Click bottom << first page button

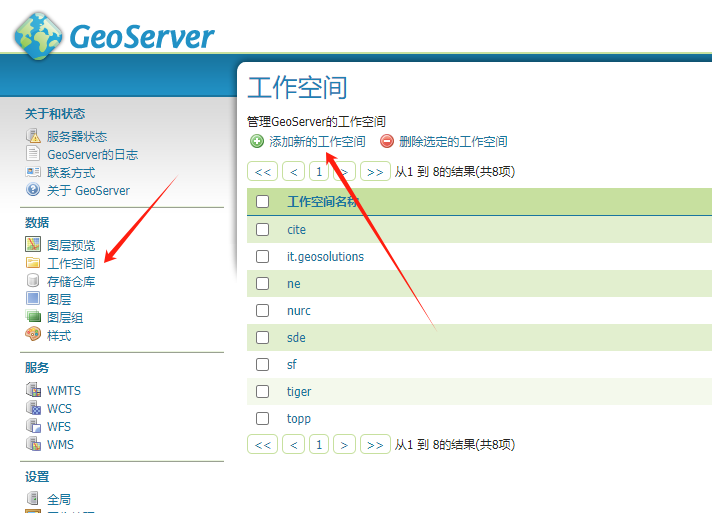tap(262, 444)
